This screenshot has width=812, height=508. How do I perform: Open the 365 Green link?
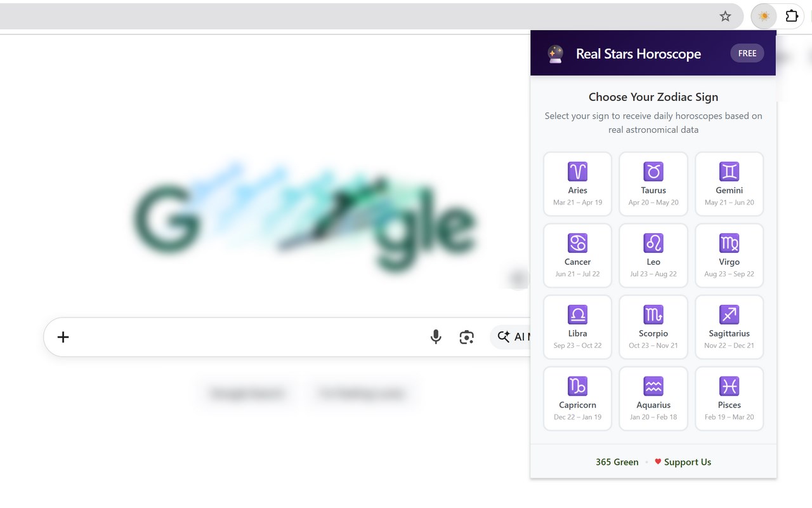617,462
